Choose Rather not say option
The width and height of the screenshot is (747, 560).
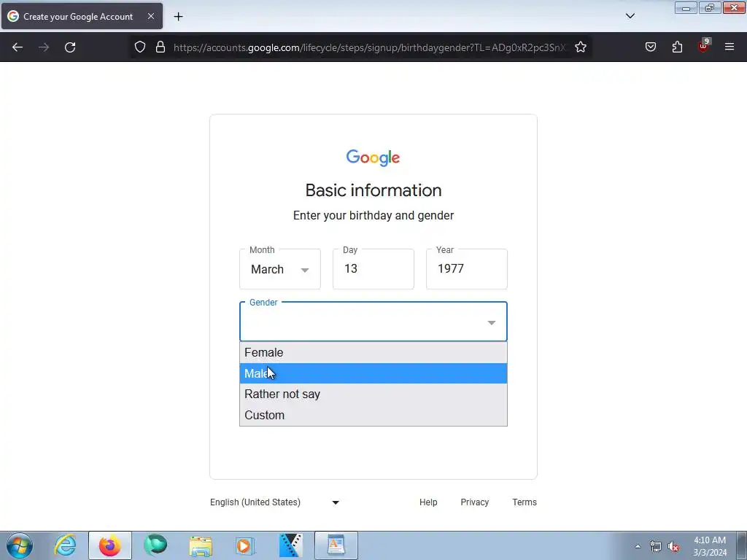tap(373, 394)
